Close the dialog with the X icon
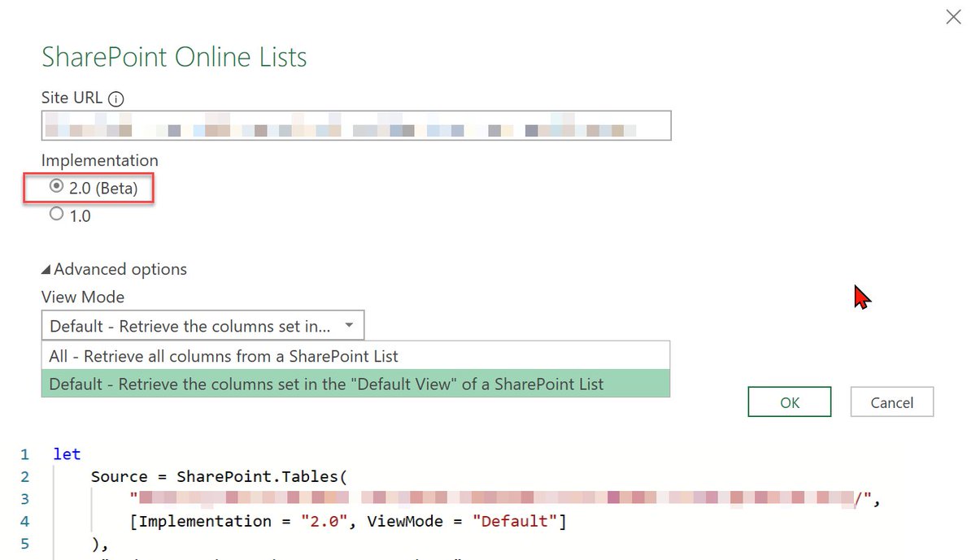 [x=953, y=16]
